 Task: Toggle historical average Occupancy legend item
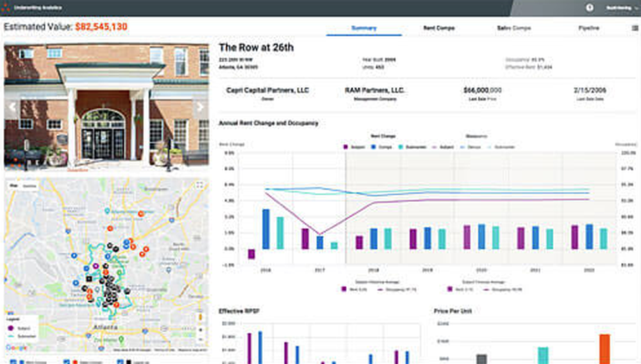pos(397,289)
